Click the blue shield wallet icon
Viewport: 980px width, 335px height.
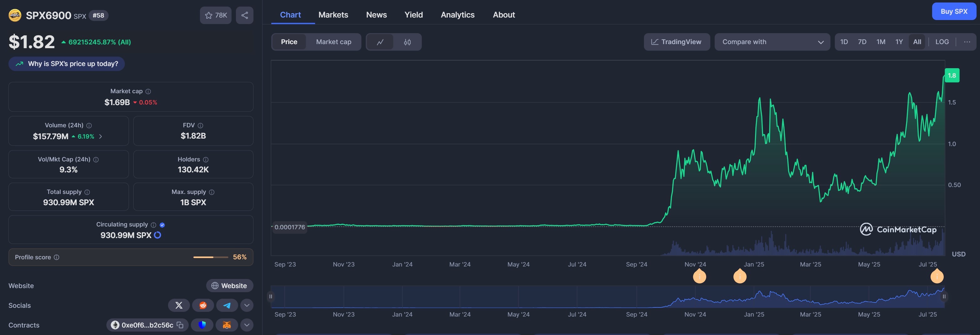tap(202, 325)
